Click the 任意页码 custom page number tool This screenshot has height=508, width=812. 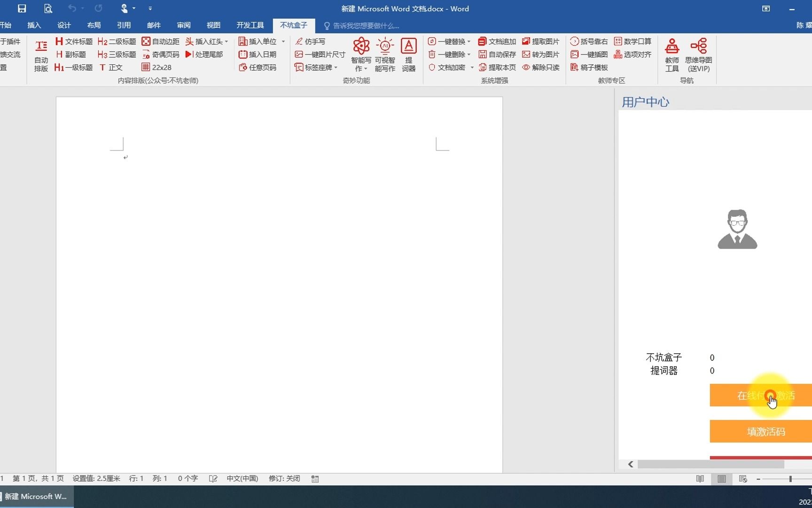(x=258, y=67)
